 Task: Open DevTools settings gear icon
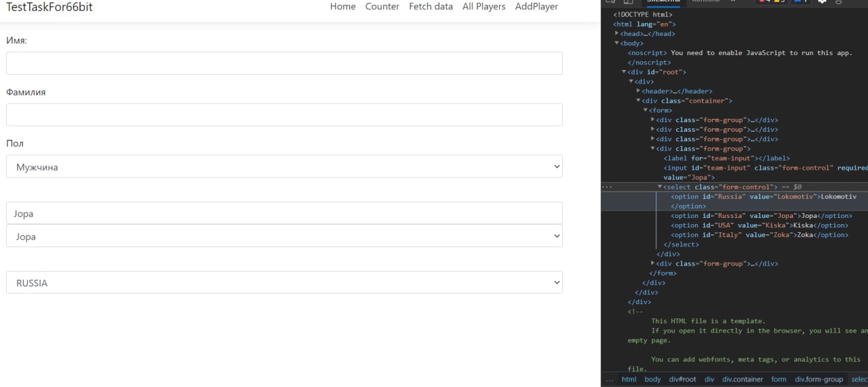[x=822, y=2]
